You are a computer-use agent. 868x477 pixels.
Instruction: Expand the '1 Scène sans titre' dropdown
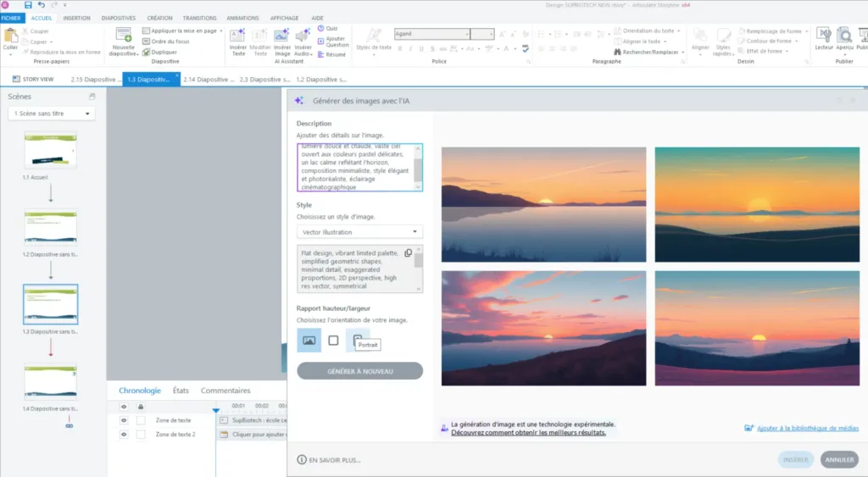[x=52, y=114]
